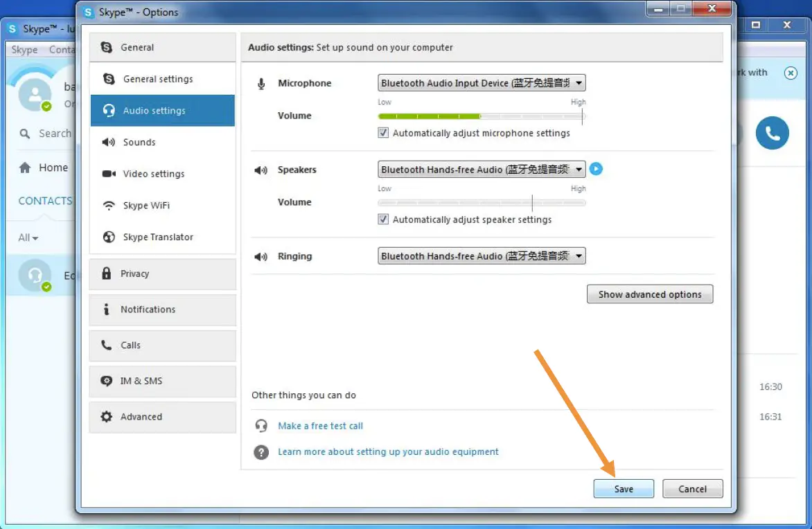
Task: Click the padlock icon beside Privacy
Action: pyautogui.click(x=107, y=274)
